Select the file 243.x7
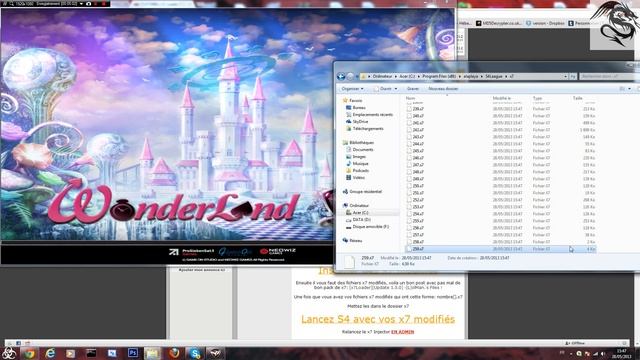Image resolution: width=640 pixels, height=360 pixels. (x=501, y=137)
